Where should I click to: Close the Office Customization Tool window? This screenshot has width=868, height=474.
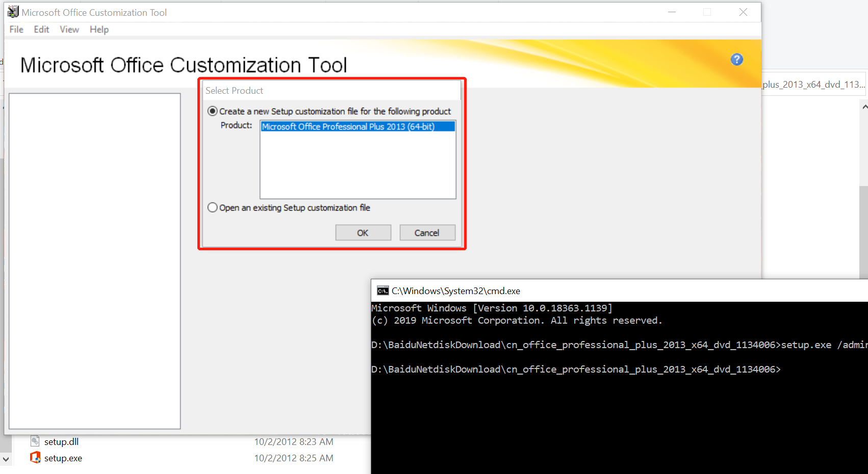point(743,12)
